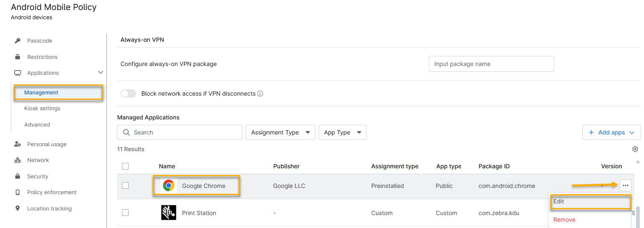Click the Restrictions lock icon

pyautogui.click(x=18, y=57)
